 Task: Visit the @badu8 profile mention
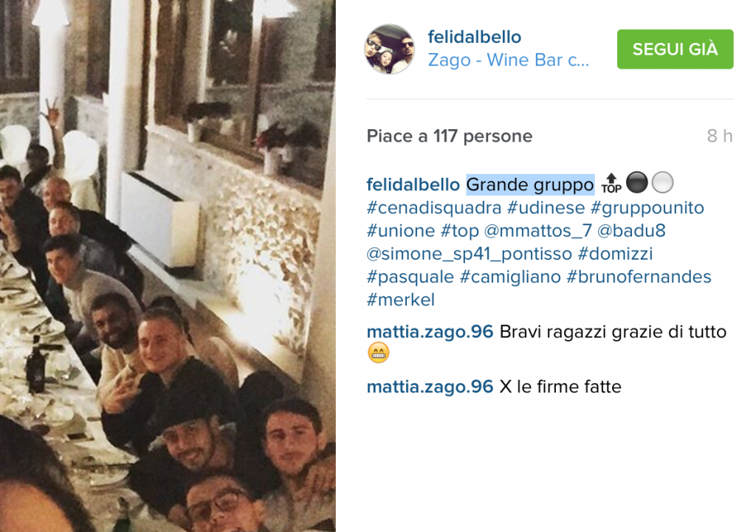(x=631, y=231)
